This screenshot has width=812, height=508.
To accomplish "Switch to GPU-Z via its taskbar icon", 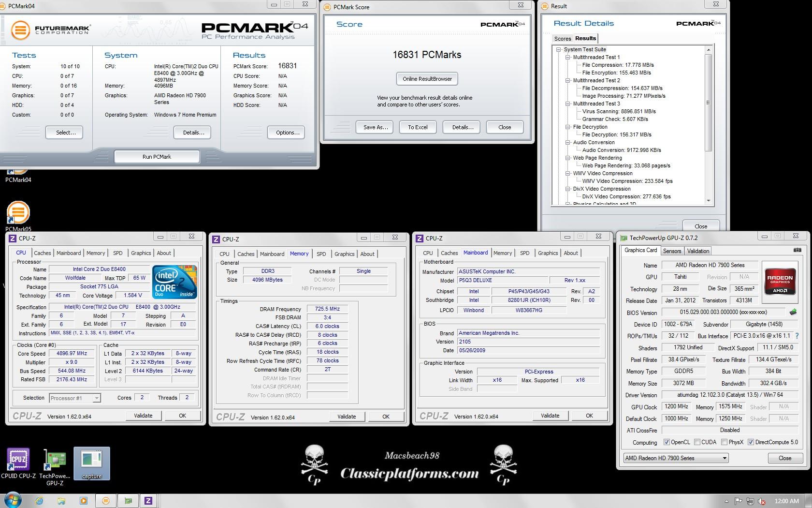I will (x=128, y=501).
